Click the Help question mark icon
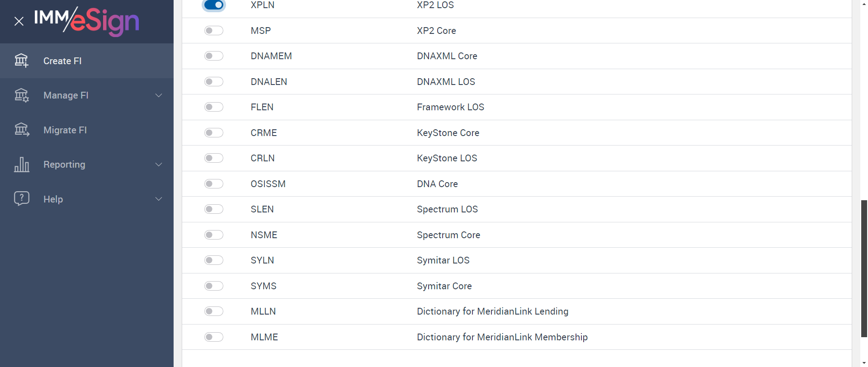868x367 pixels. tap(21, 198)
